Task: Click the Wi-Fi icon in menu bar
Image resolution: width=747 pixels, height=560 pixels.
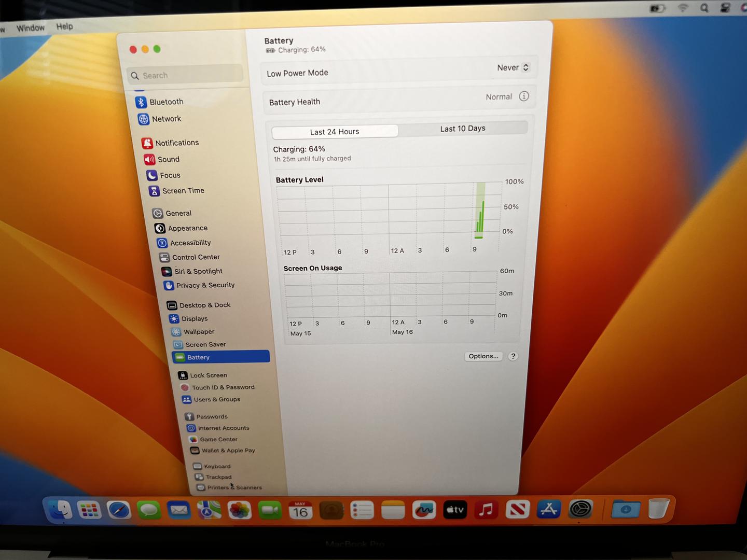Action: pyautogui.click(x=683, y=8)
